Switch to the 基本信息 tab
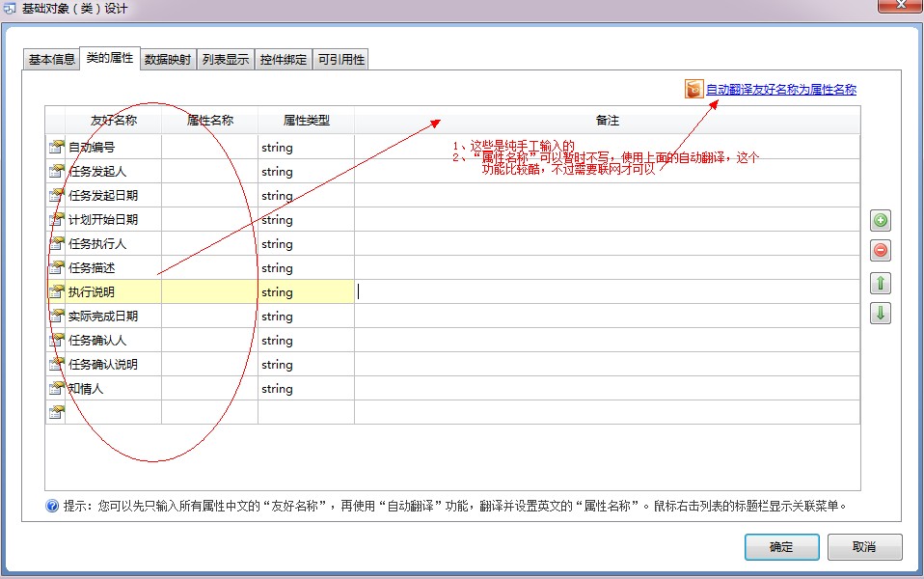Screen dimensions: 924x579 pos(51,59)
